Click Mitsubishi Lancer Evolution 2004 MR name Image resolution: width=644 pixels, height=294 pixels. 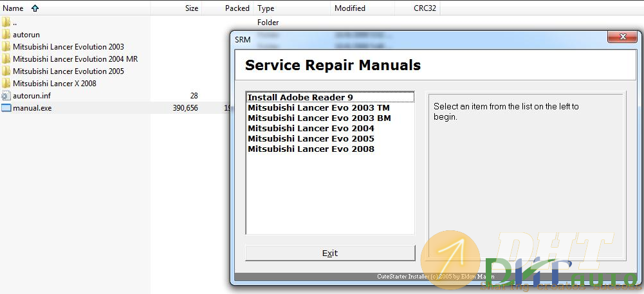coord(75,59)
